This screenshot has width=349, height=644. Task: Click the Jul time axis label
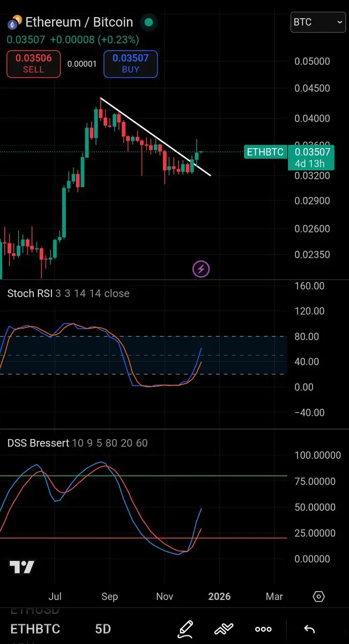point(55,596)
